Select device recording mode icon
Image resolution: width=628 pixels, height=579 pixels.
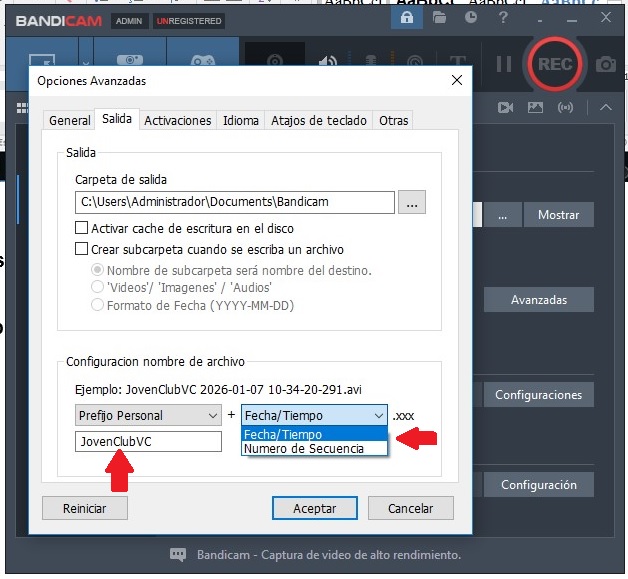[130, 60]
